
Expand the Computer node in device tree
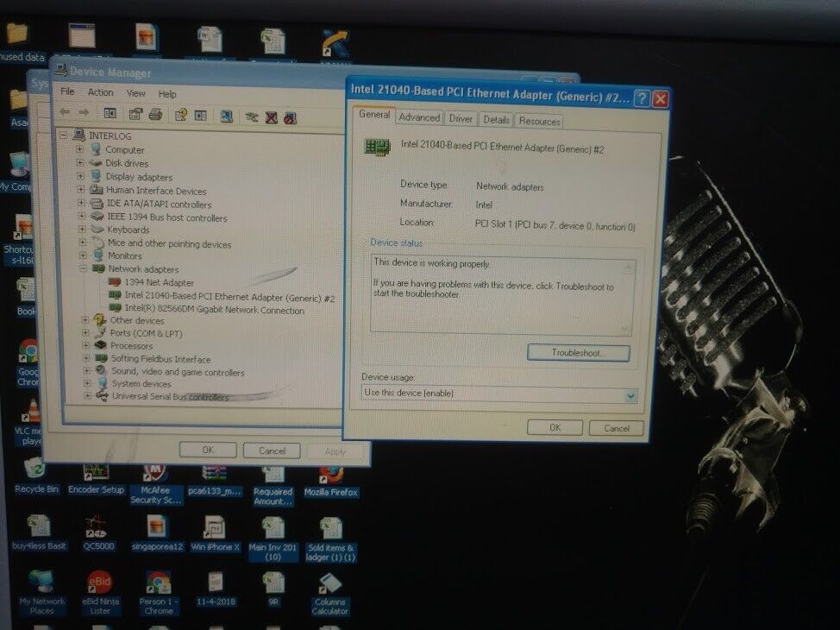pyautogui.click(x=79, y=149)
